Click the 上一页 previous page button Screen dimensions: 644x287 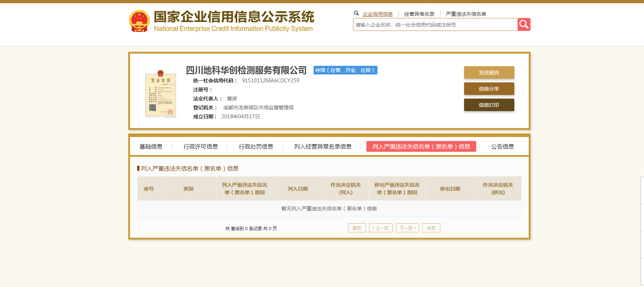click(381, 228)
